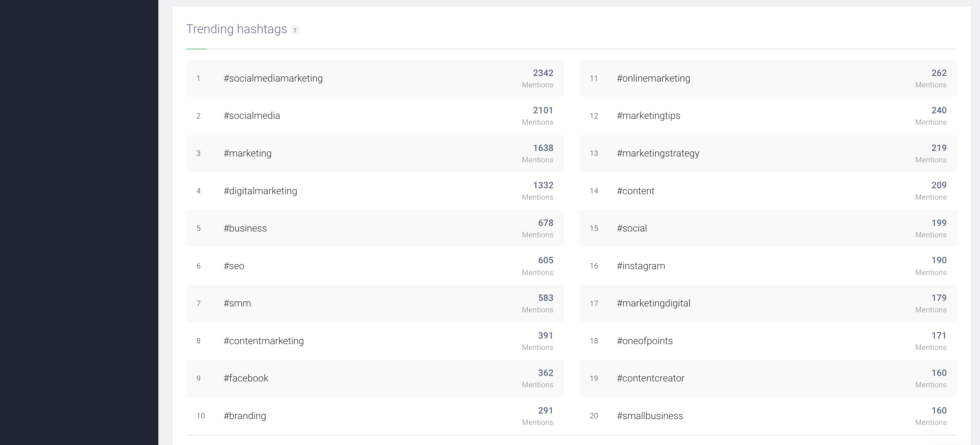Select the #facebook hashtag
Image resolution: width=980 pixels, height=445 pixels.
point(246,379)
